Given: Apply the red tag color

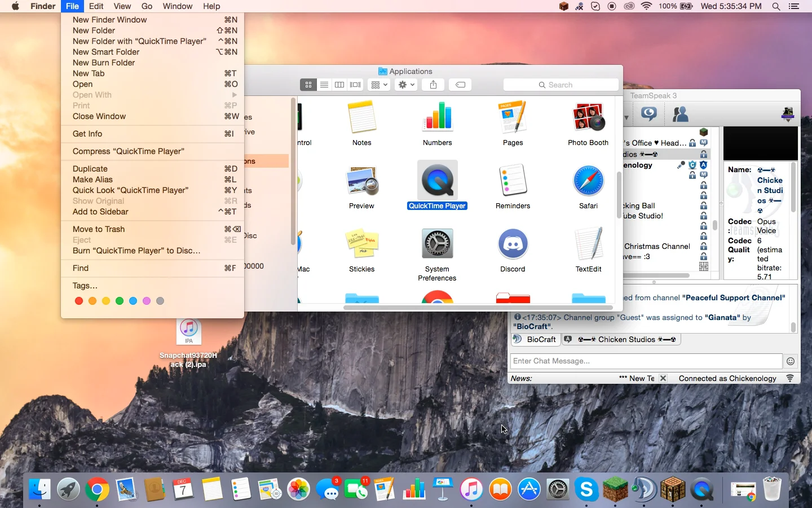Looking at the screenshot, I should pos(79,301).
